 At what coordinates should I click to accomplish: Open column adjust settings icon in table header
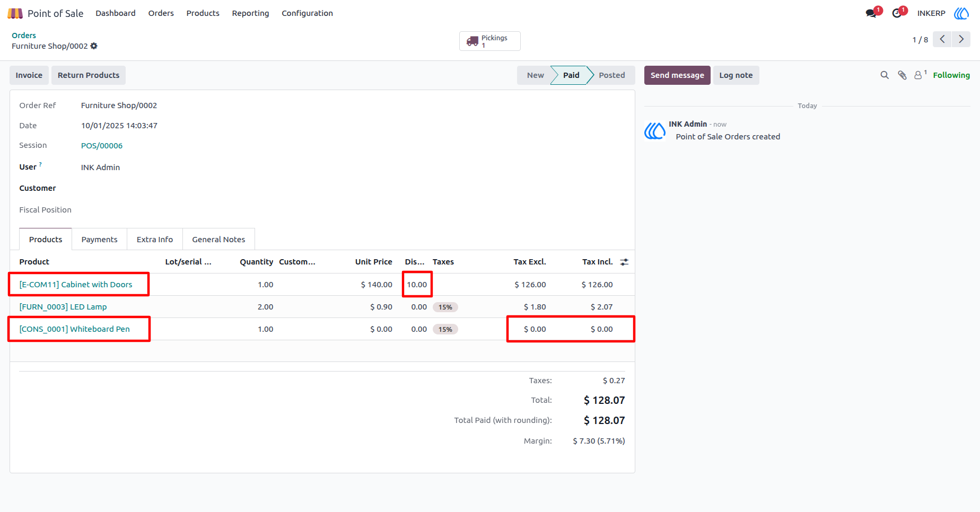pyautogui.click(x=624, y=262)
